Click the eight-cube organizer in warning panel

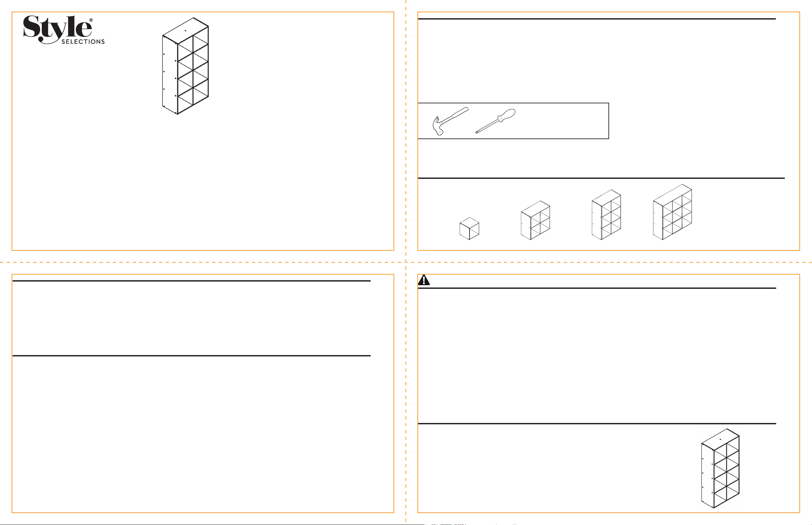point(720,468)
